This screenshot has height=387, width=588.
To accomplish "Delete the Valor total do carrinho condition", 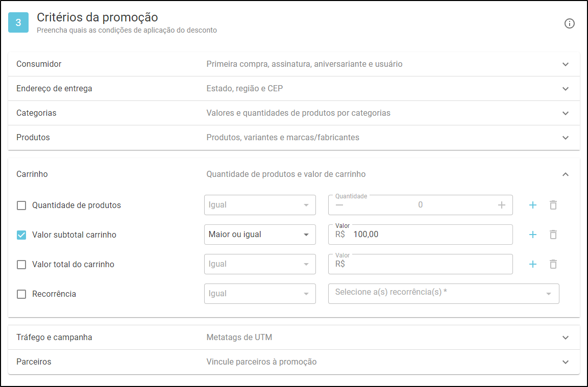I will (553, 264).
